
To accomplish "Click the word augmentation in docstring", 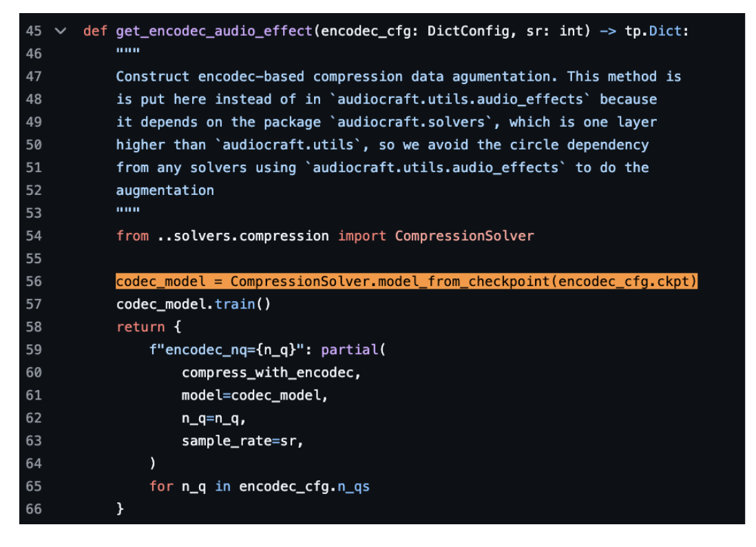I will tap(165, 191).
